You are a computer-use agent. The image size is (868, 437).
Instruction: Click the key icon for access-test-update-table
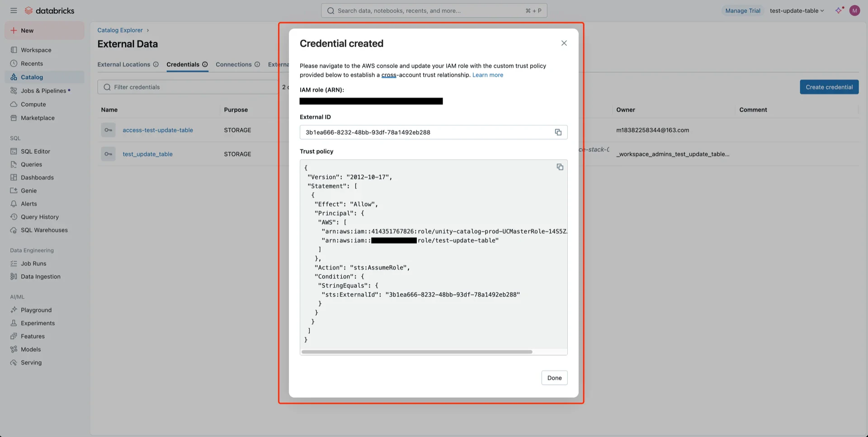click(x=108, y=130)
